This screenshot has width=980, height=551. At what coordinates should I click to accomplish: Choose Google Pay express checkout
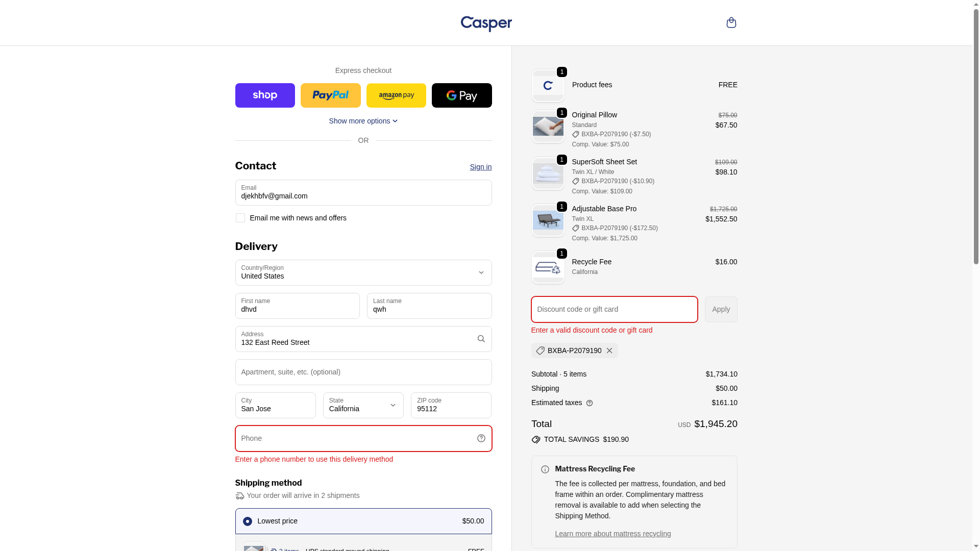click(x=461, y=95)
